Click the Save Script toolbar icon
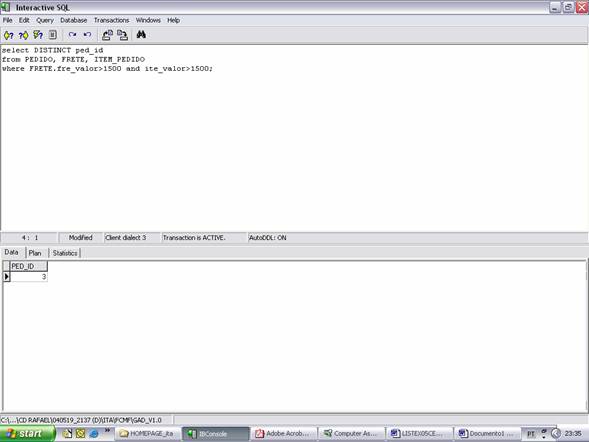This screenshot has height=442, width=589. [x=122, y=35]
